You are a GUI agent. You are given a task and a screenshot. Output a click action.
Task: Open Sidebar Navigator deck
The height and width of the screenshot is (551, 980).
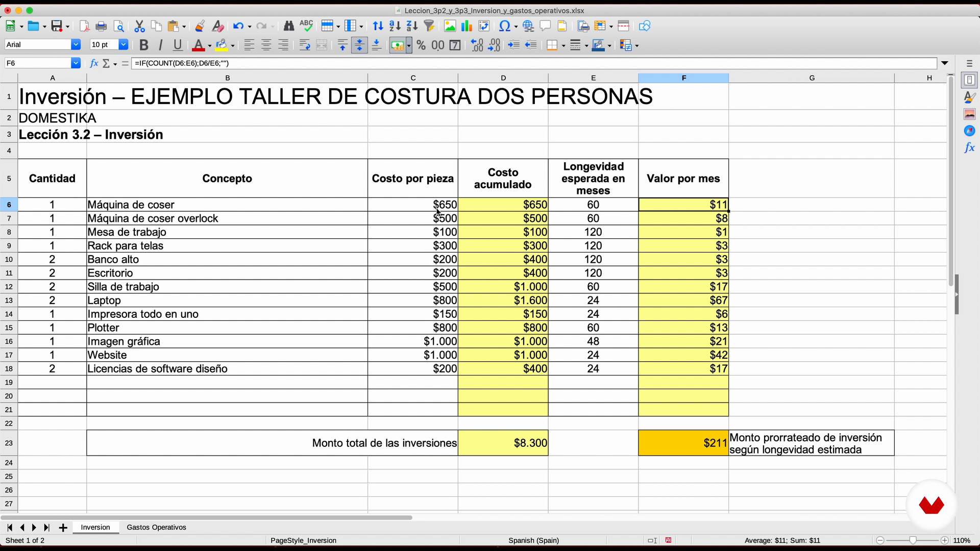970,131
